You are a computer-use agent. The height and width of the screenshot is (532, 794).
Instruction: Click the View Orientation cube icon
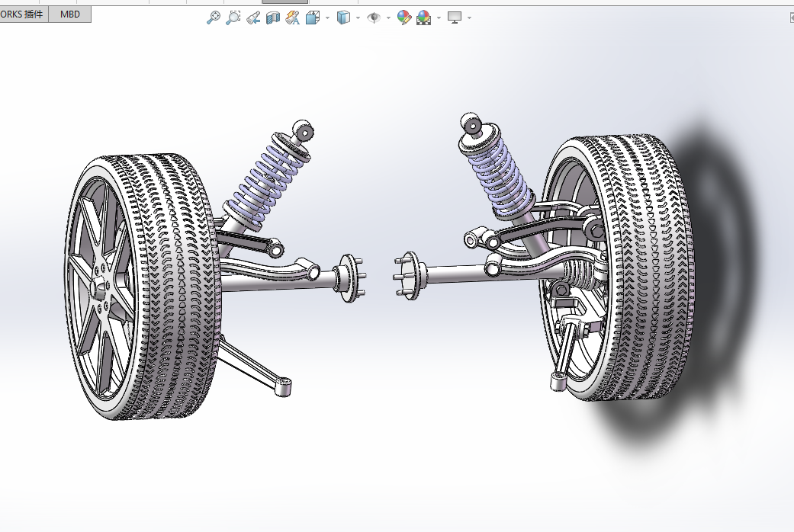[x=313, y=18]
